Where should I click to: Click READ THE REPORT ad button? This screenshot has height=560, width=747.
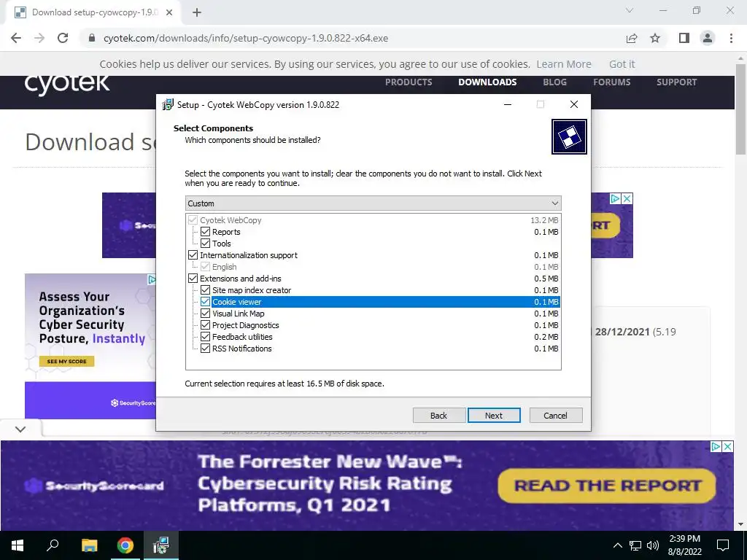click(x=607, y=486)
